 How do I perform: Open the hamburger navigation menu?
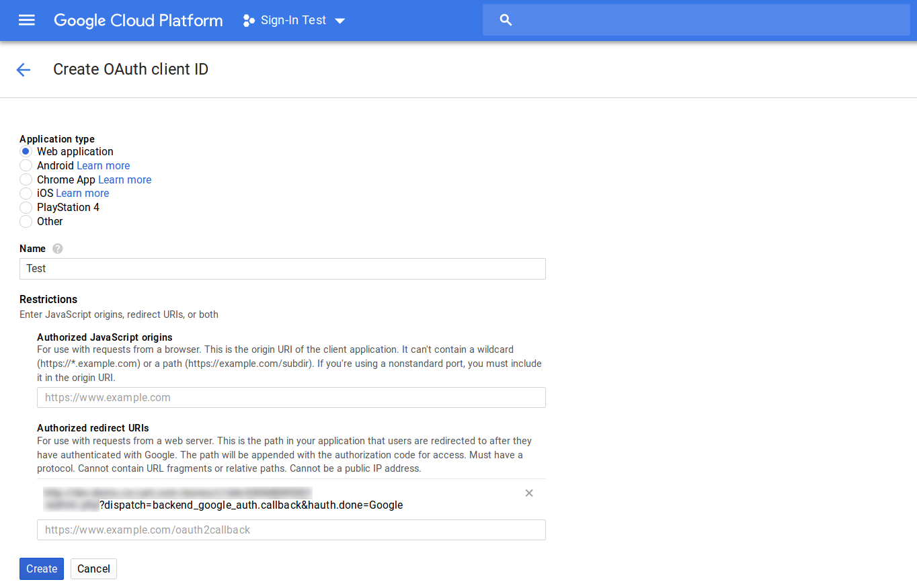click(27, 20)
